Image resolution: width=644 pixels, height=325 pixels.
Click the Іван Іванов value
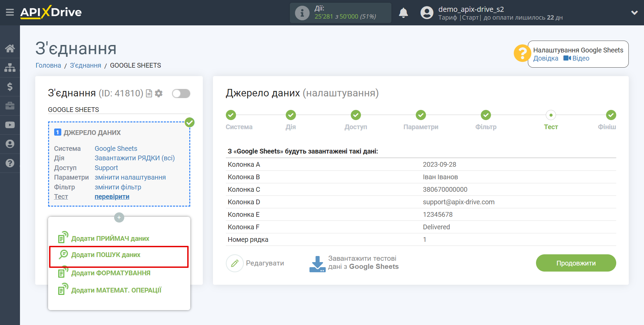(440, 177)
